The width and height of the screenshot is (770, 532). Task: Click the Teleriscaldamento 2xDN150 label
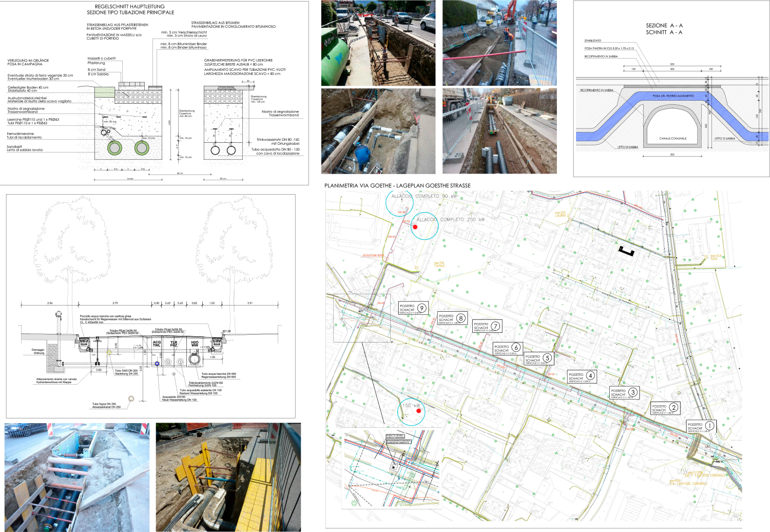point(206,384)
